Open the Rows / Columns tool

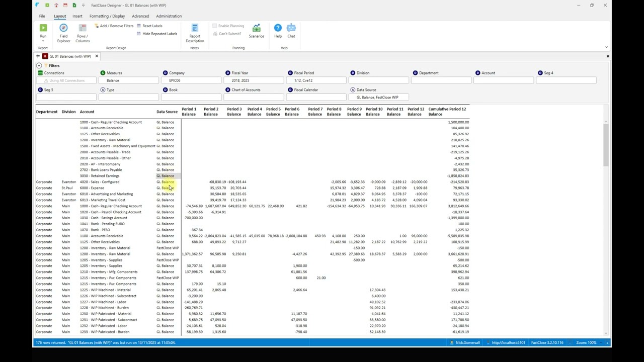(x=83, y=33)
